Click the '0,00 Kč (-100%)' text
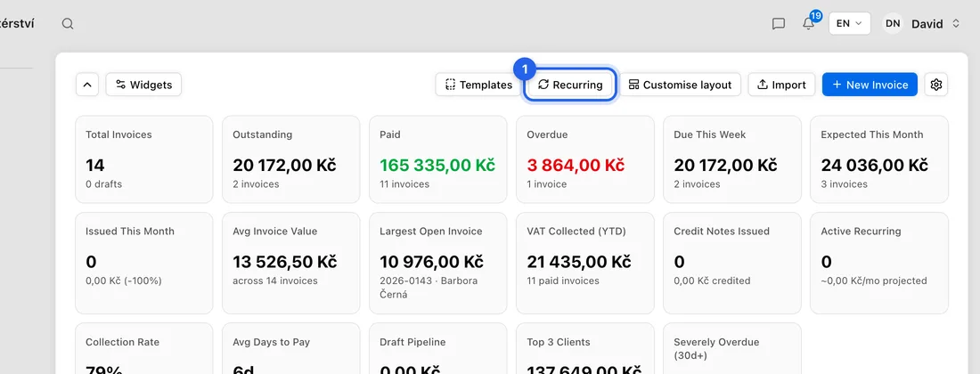Viewport: 980px width, 374px height. point(124,281)
